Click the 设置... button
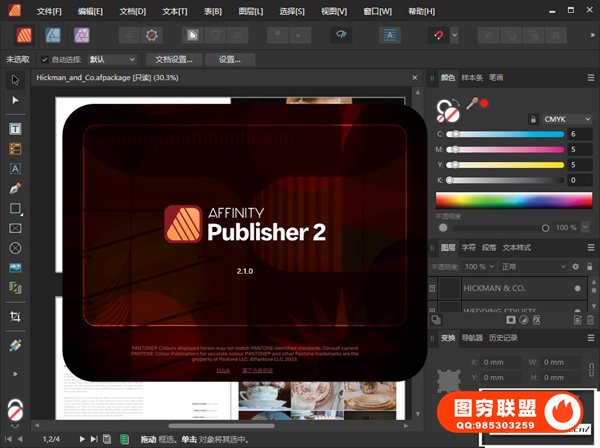 click(x=230, y=60)
